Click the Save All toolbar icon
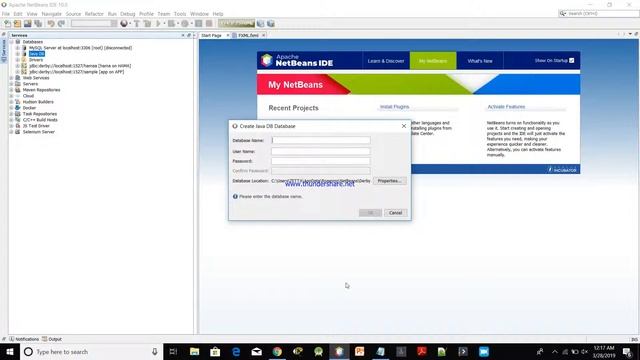 point(38,24)
